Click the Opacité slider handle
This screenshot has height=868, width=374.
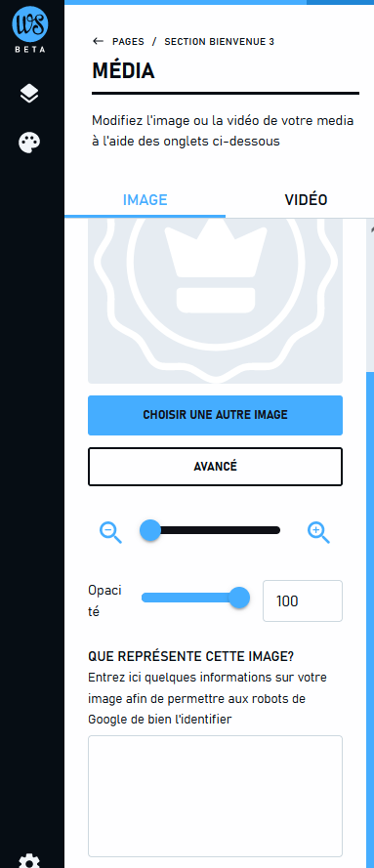click(239, 598)
